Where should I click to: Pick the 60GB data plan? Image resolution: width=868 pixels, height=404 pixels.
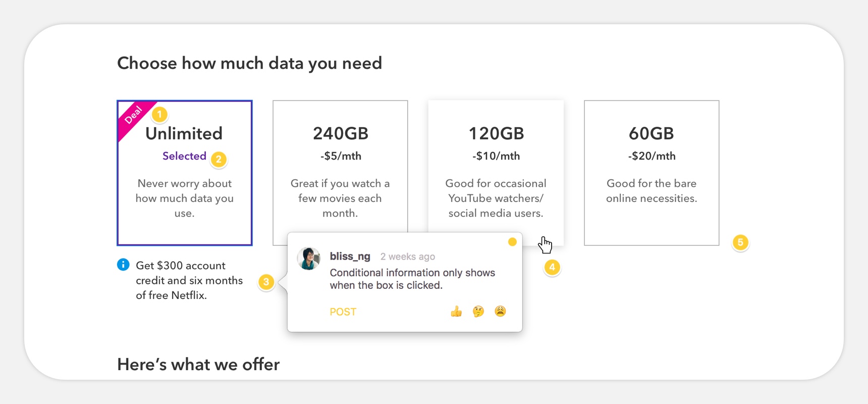click(652, 172)
